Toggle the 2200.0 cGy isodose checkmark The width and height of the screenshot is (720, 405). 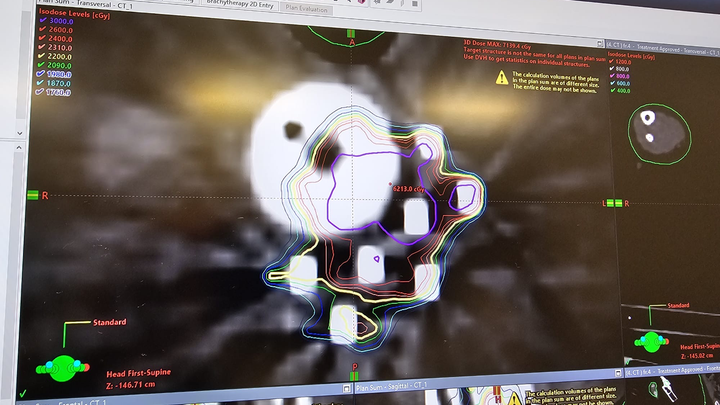coord(41,56)
